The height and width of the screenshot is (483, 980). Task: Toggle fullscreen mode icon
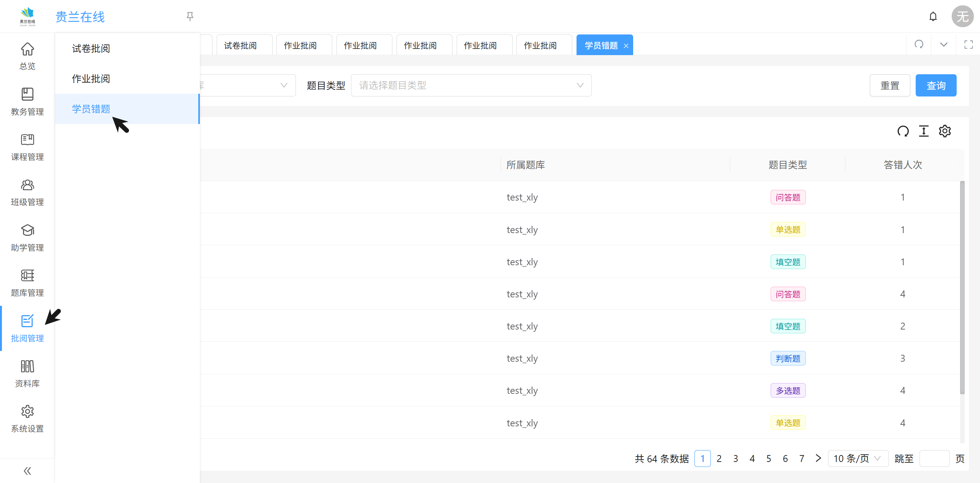[969, 44]
